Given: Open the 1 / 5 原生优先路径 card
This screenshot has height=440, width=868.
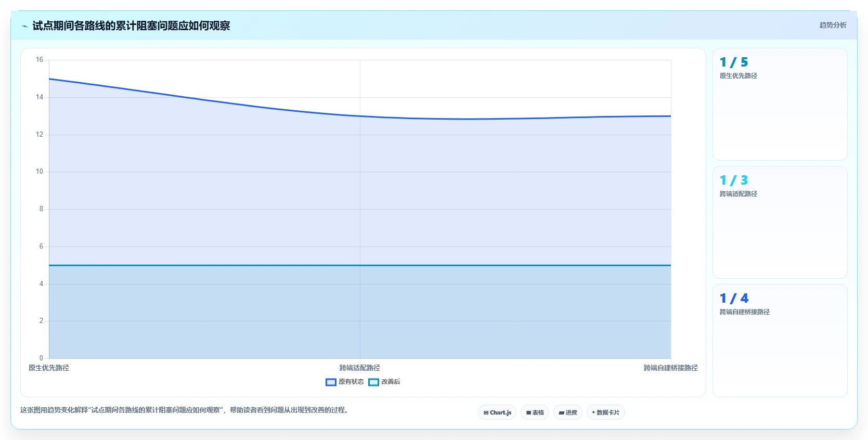Looking at the screenshot, I should [x=780, y=104].
